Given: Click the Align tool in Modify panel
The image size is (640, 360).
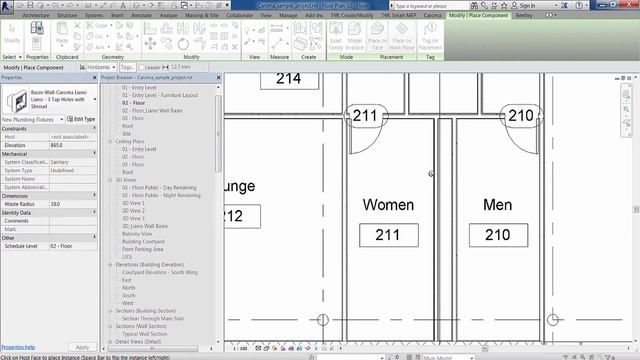Looking at the screenshot, I should point(150,28).
